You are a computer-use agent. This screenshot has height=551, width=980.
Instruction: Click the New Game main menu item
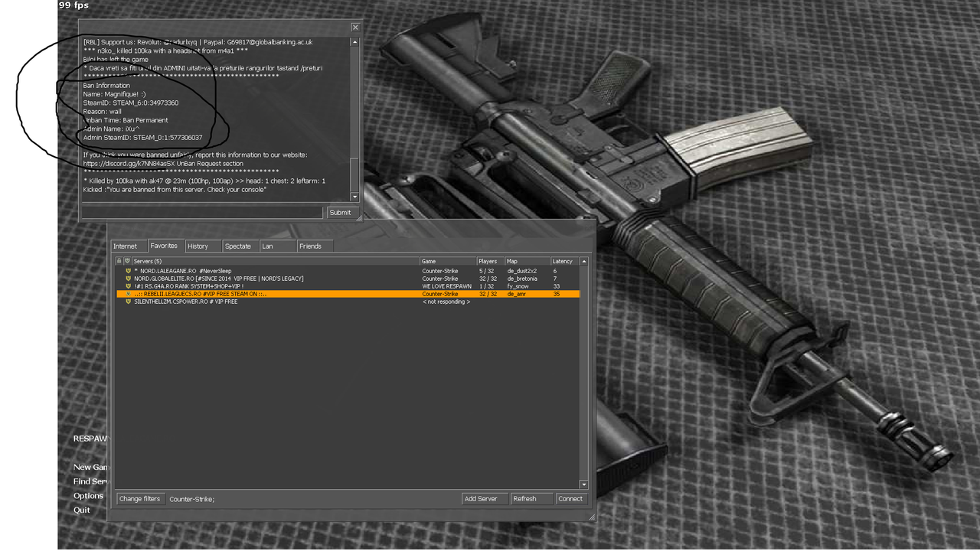tap(91, 467)
